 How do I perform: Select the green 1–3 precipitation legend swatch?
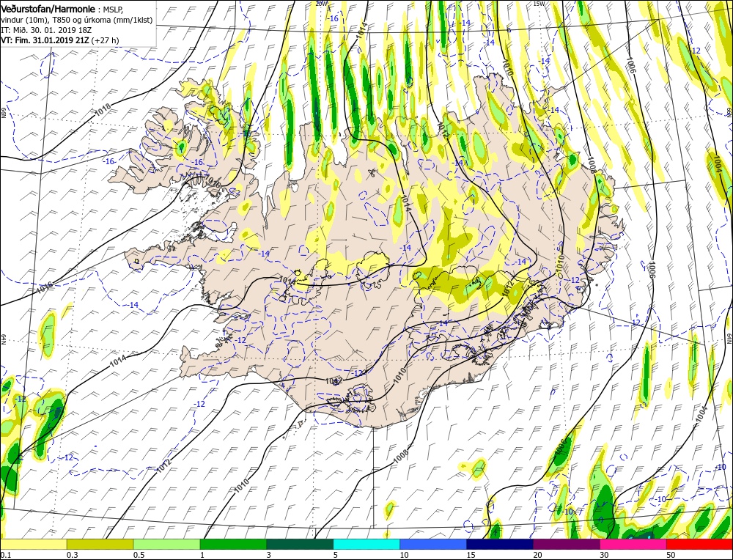233,544
